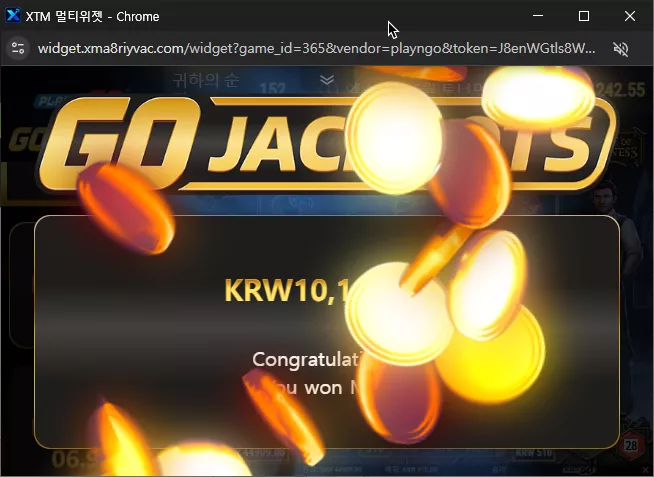Screen dimensions: 654x477
Task: Select the widget URL in the address bar
Action: (316, 48)
